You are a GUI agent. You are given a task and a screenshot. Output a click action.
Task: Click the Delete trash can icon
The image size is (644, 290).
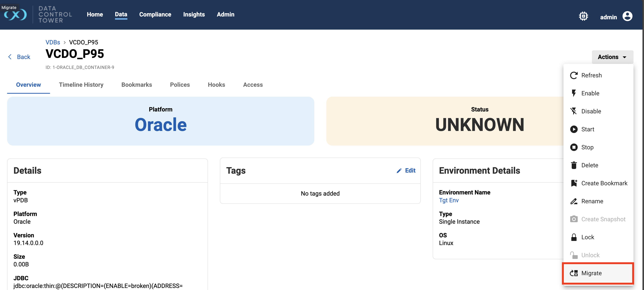tap(574, 165)
